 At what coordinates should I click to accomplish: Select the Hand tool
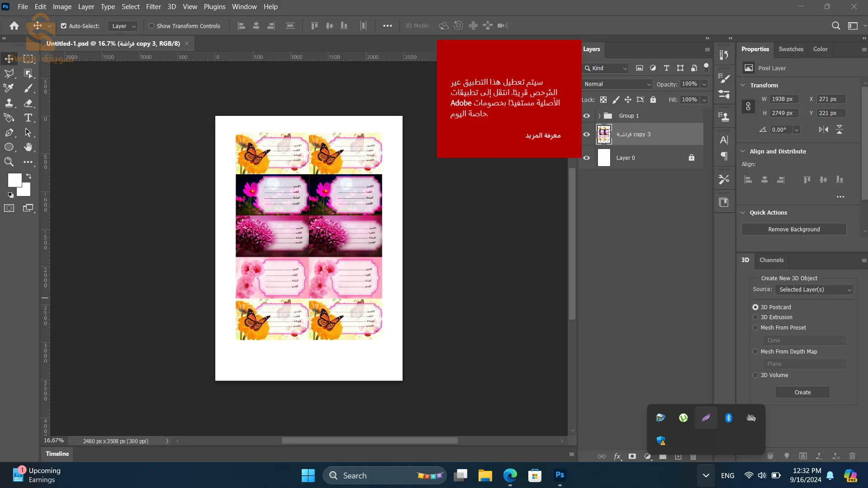(x=28, y=147)
